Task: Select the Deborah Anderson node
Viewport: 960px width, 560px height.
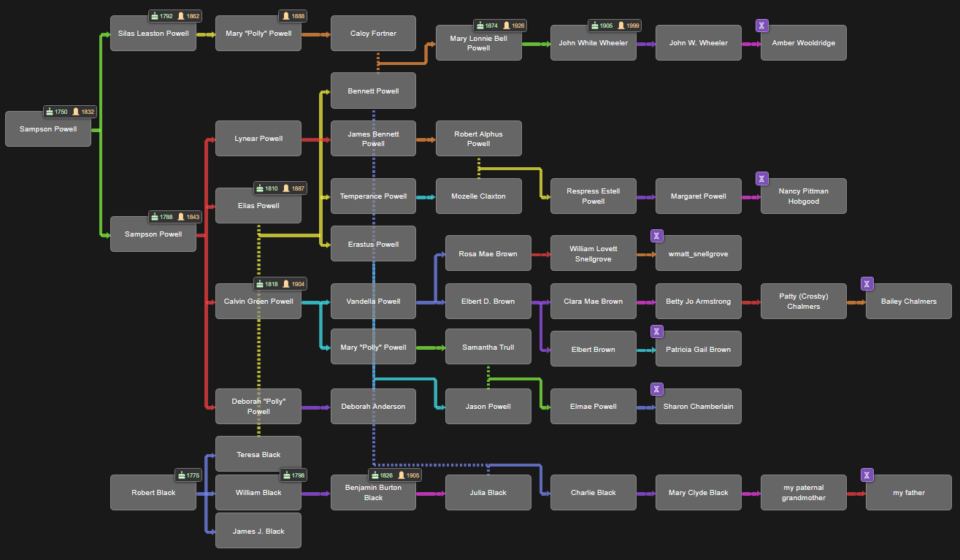Action: (x=373, y=407)
